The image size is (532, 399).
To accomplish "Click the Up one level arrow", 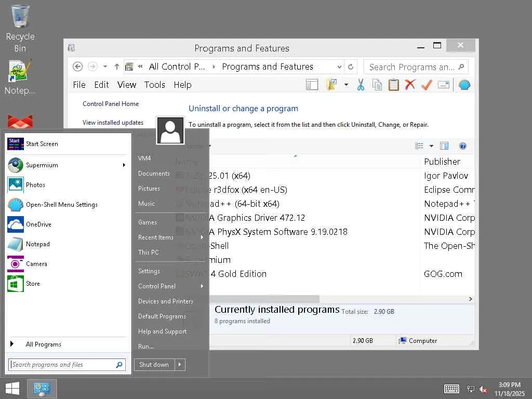I will pyautogui.click(x=117, y=67).
